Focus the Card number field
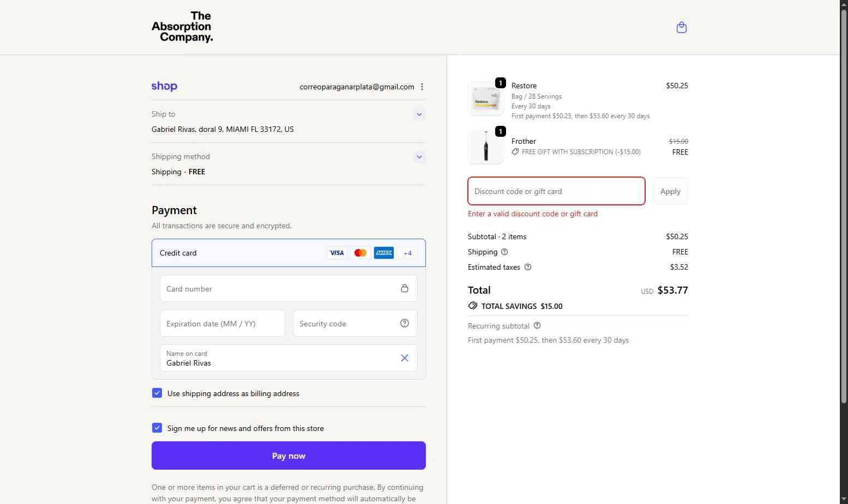 (x=288, y=288)
